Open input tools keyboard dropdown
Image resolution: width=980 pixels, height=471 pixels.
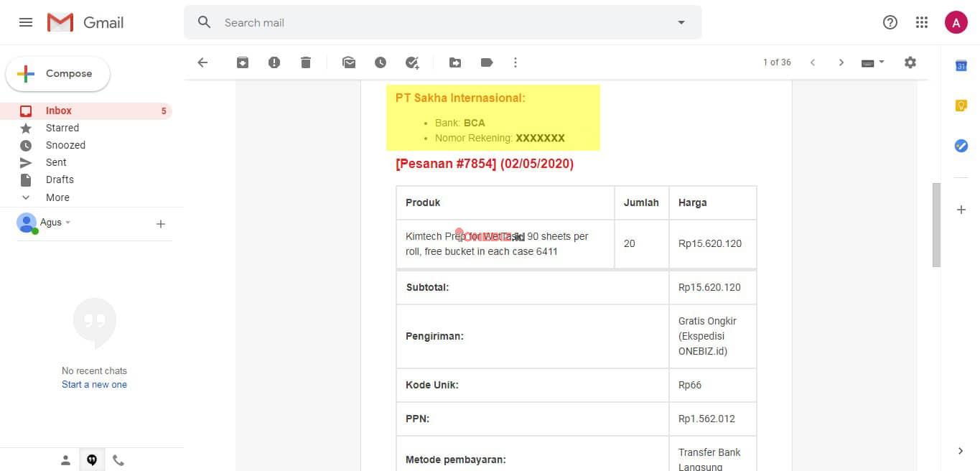click(873, 62)
